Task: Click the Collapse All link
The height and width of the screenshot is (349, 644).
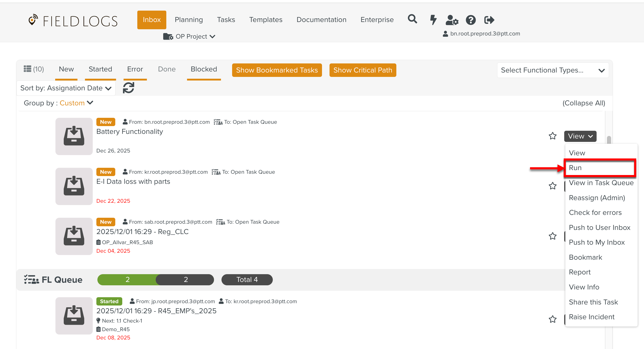Action: click(584, 103)
